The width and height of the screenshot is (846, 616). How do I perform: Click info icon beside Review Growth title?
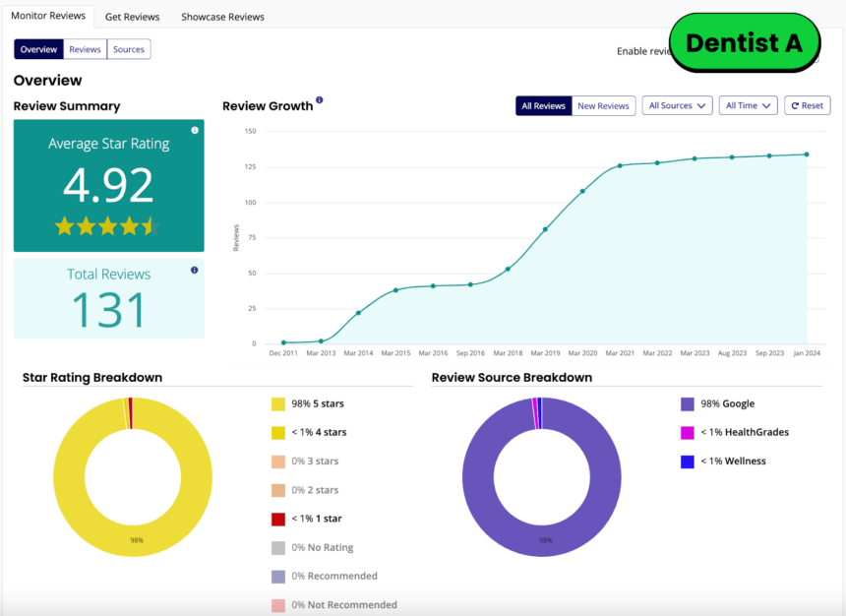pyautogui.click(x=320, y=100)
